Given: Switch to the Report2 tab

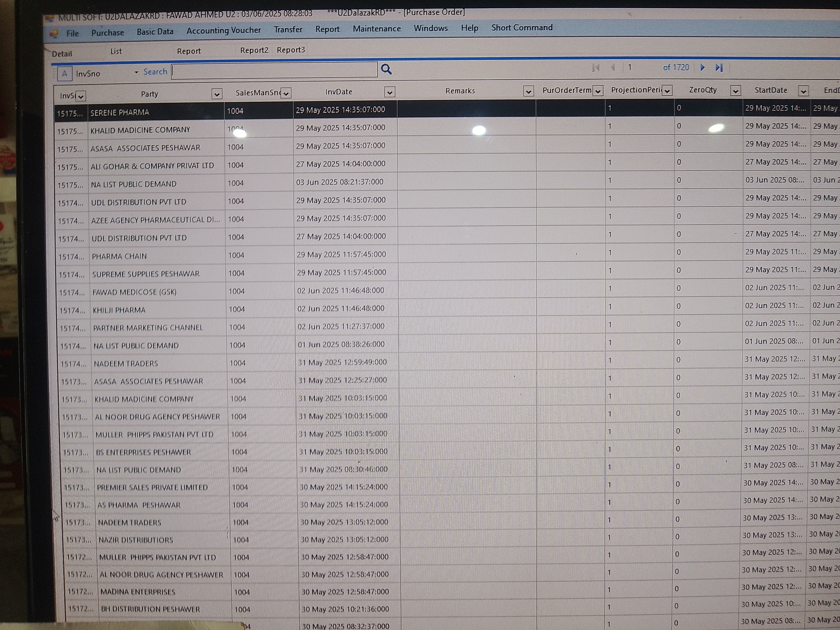Looking at the screenshot, I should 254,50.
